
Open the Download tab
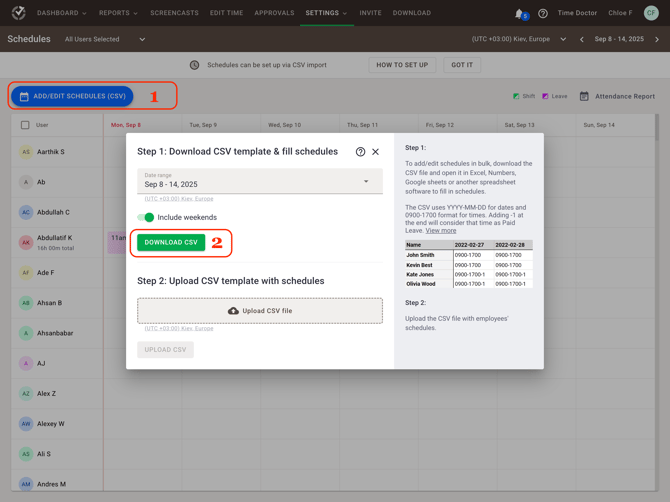point(412,13)
